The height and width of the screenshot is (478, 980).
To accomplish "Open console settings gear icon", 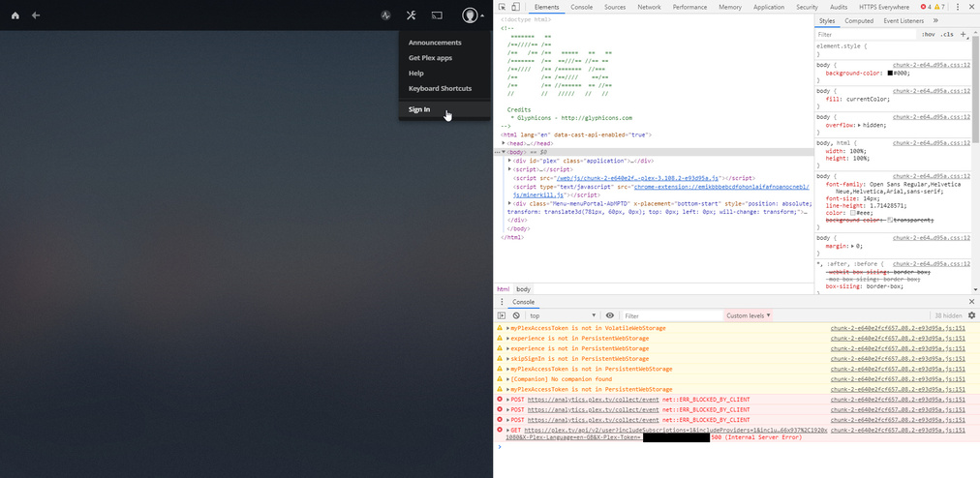I will [x=972, y=315].
